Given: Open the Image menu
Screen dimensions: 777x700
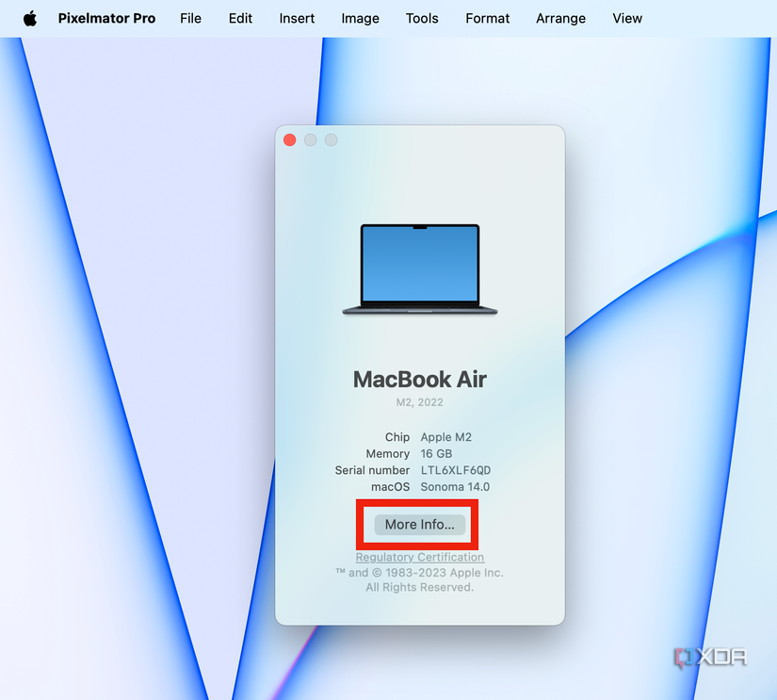Looking at the screenshot, I should [360, 18].
